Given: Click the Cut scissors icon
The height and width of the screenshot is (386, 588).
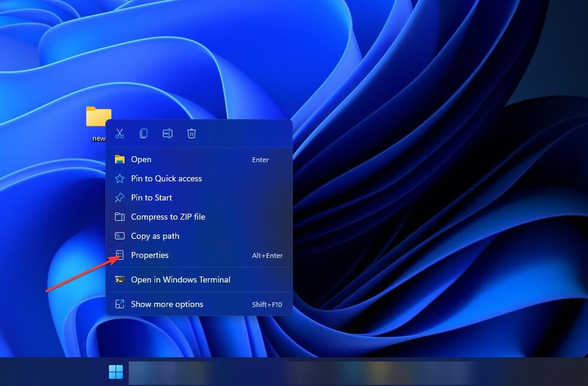Looking at the screenshot, I should tap(120, 133).
